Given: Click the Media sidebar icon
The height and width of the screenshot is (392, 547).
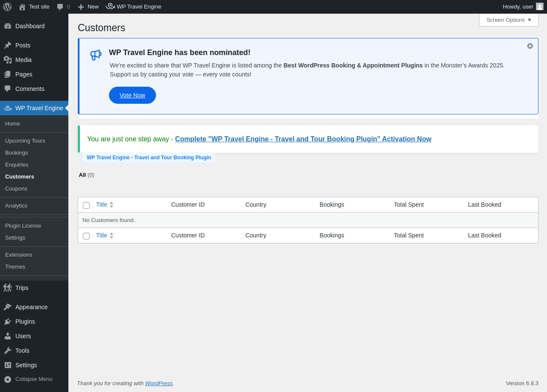Looking at the screenshot, I should (8, 60).
